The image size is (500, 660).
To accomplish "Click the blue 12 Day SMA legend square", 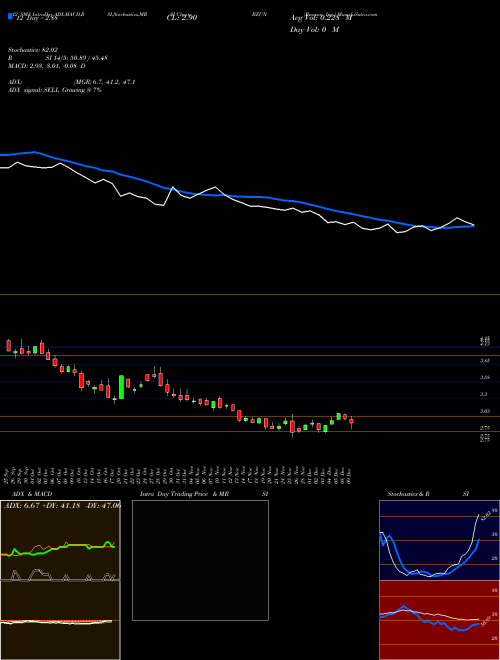I will [10, 17].
